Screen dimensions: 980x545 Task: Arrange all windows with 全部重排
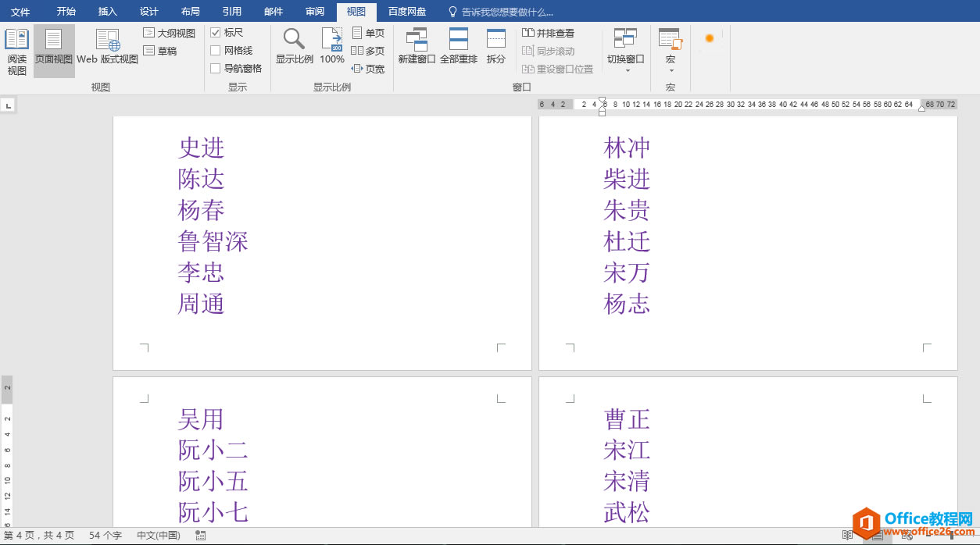(459, 47)
